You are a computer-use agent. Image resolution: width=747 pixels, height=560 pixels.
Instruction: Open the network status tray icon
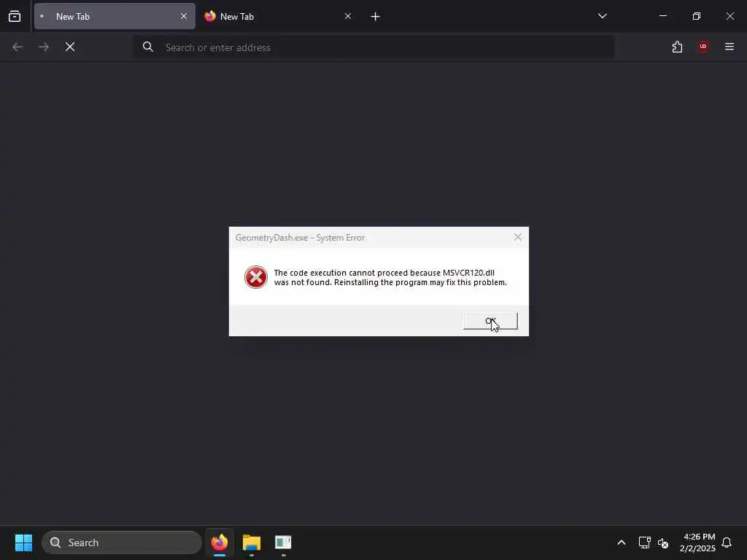pyautogui.click(x=645, y=542)
